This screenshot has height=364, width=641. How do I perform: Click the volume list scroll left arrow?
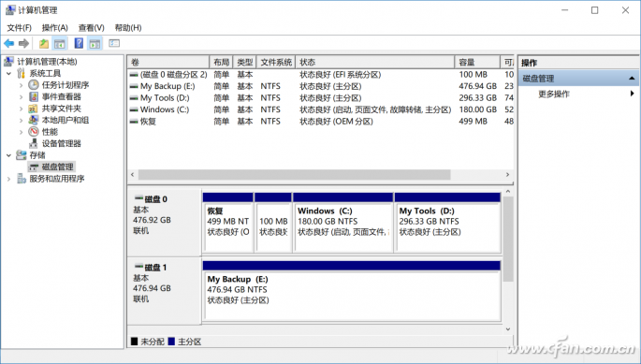pyautogui.click(x=133, y=175)
